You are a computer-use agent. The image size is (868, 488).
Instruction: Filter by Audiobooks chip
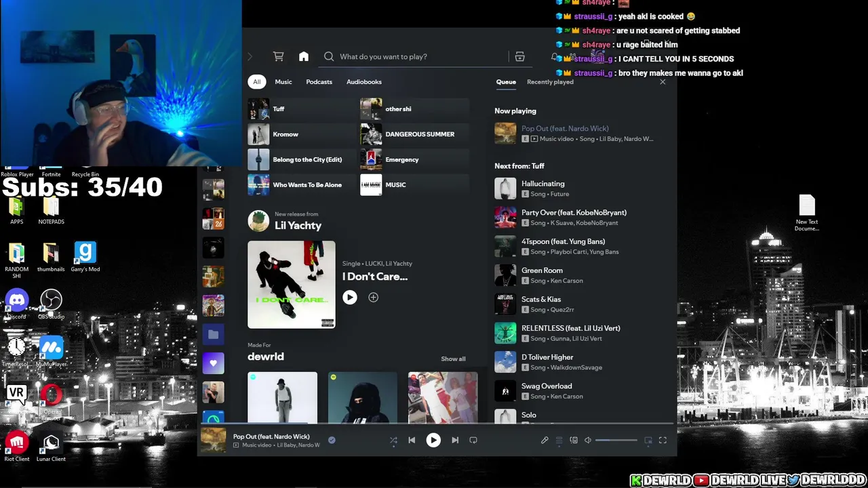(364, 82)
